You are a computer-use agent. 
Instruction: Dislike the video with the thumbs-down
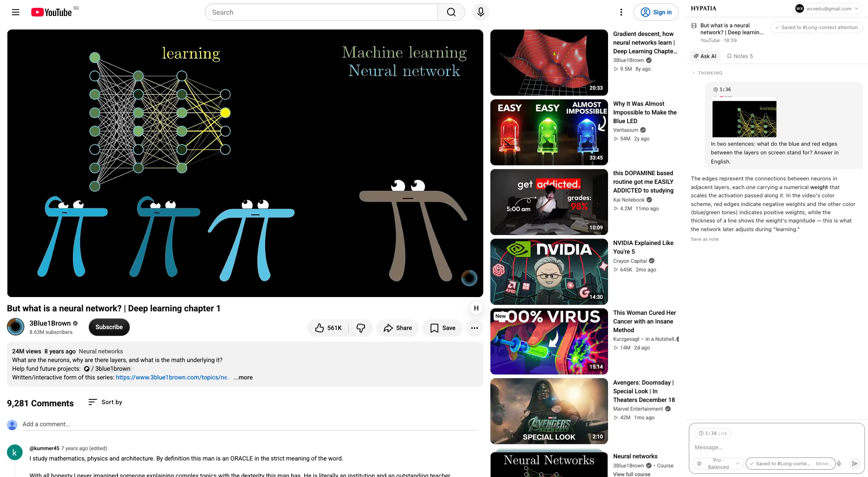tap(361, 328)
